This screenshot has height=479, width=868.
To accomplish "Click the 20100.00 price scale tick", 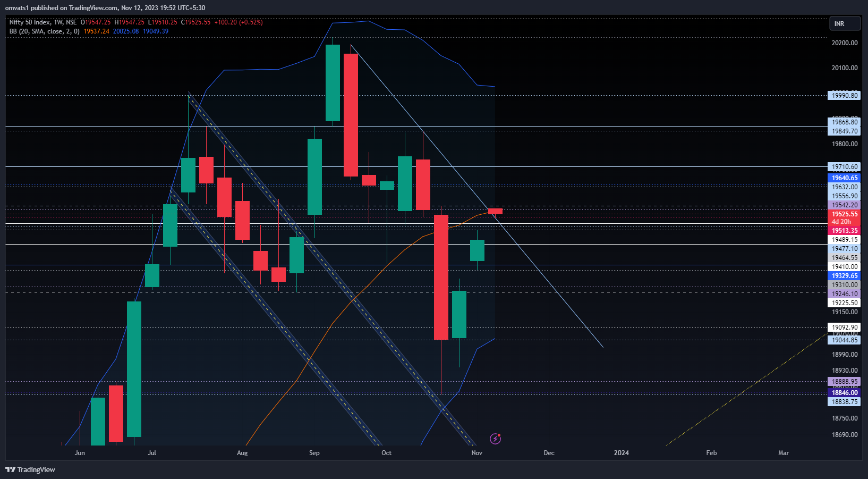I will 845,68.
